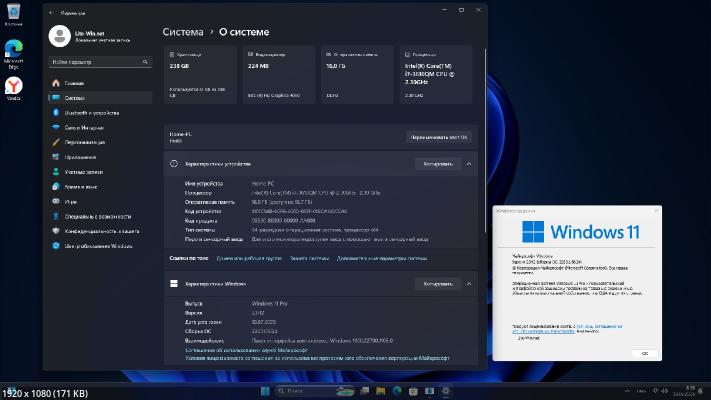Open Bluetooth и устройства section
The image size is (711, 400).
100,113
